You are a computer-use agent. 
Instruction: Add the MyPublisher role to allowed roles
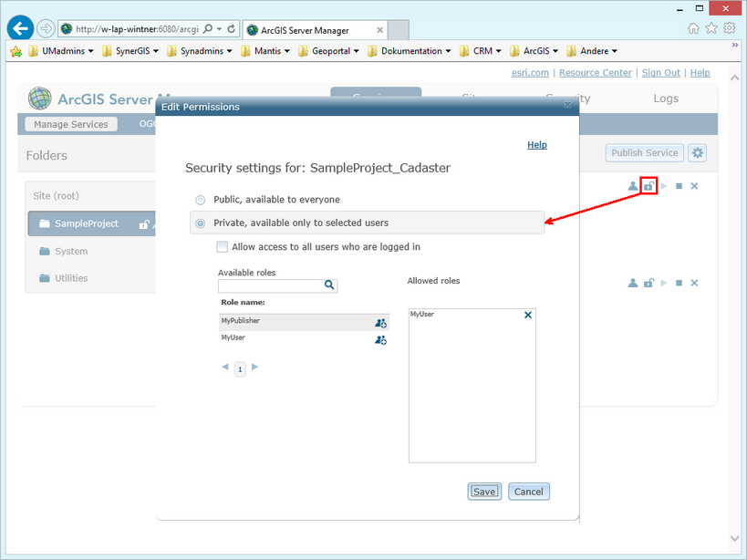click(382, 323)
